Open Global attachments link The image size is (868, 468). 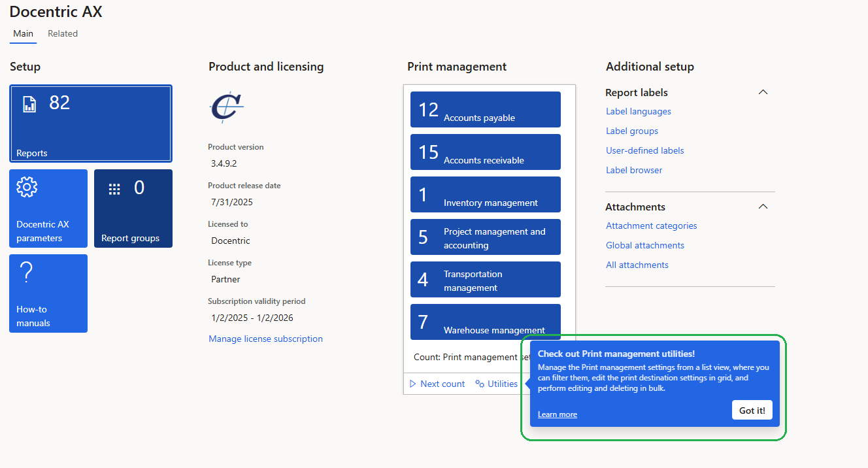tap(644, 245)
